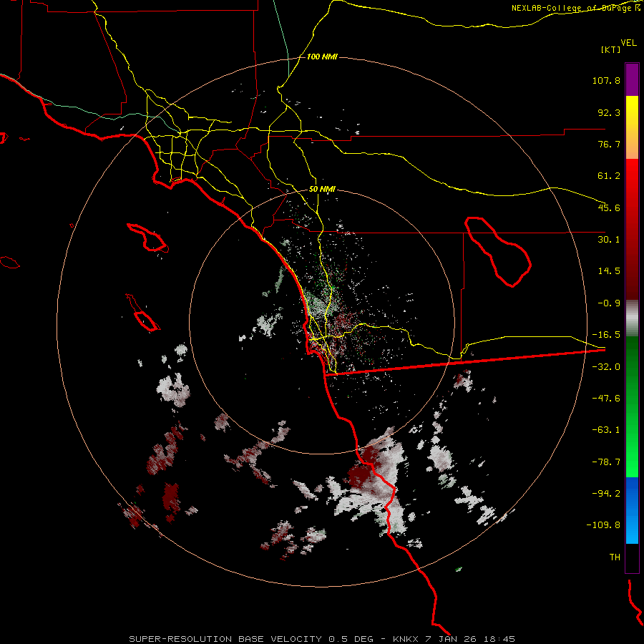Image resolution: width=644 pixels, height=644 pixels.
Task: Click the -47.6 legend value
Action: click(606, 399)
